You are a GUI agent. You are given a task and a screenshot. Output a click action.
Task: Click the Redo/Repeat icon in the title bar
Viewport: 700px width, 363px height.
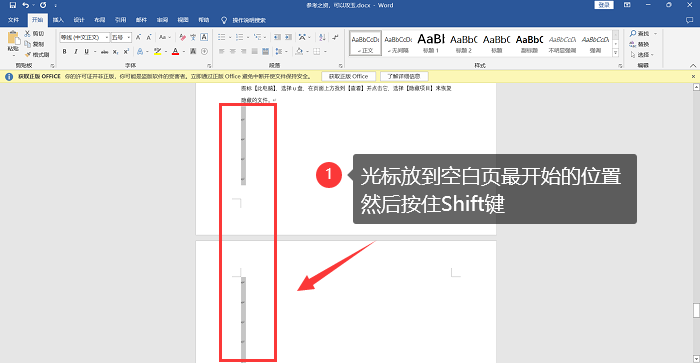43,5
